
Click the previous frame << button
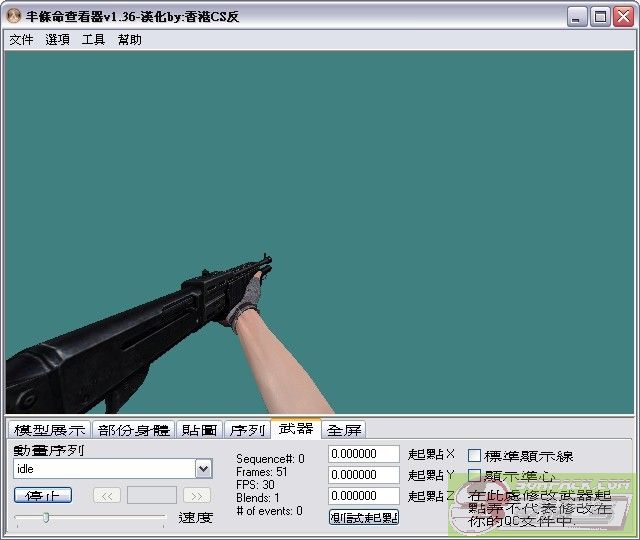click(x=107, y=495)
